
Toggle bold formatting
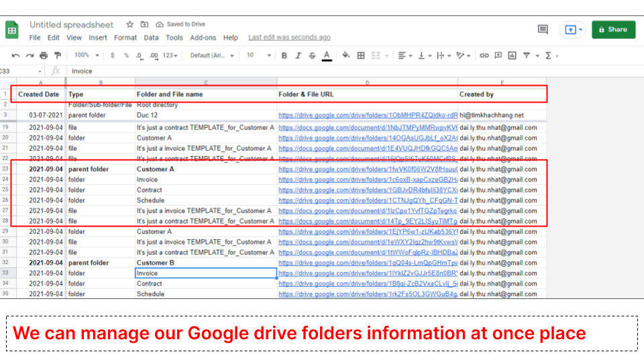pos(284,56)
